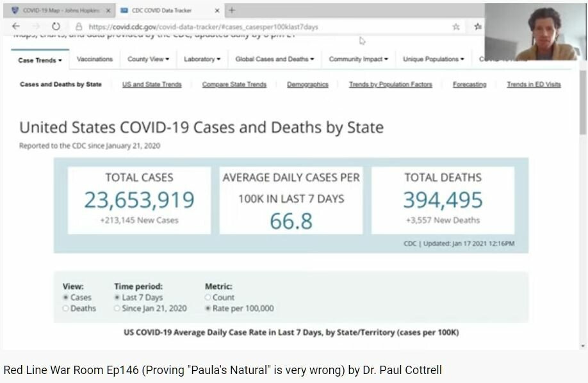The image size is (588, 383).
Task: Reload the page with the refresh icon
Action: (56, 27)
